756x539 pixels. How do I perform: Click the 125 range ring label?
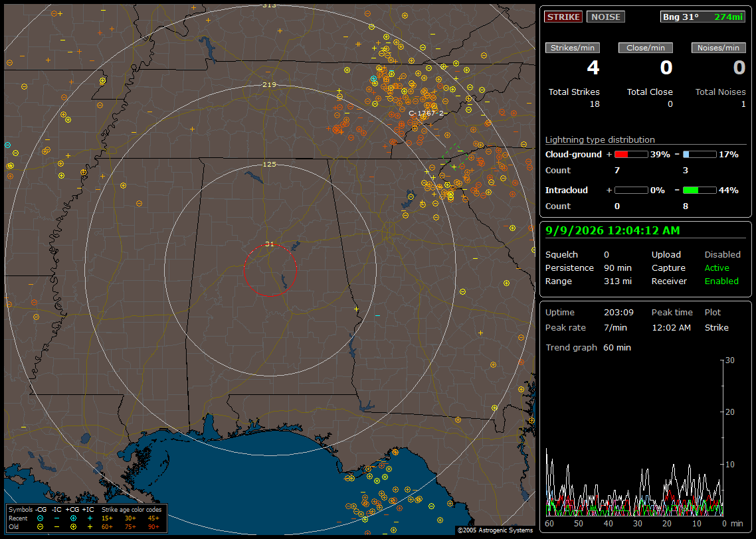(x=269, y=164)
